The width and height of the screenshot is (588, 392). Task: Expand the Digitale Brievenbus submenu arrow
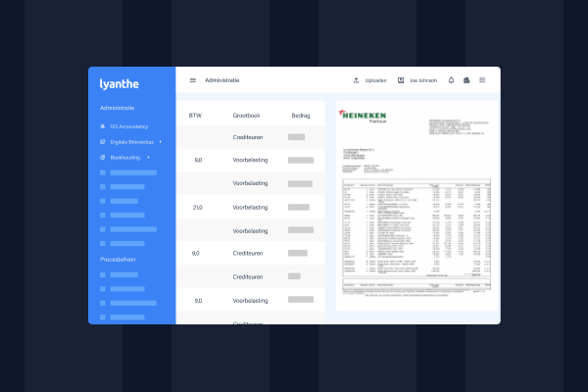(x=160, y=142)
